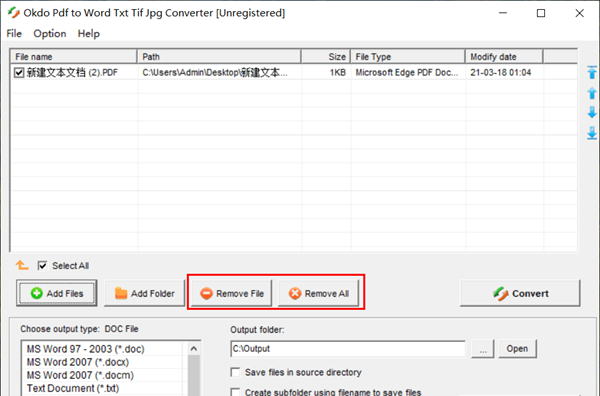This screenshot has height=396, width=600.
Task: Sort by Size column header
Action: pyautogui.click(x=326, y=57)
